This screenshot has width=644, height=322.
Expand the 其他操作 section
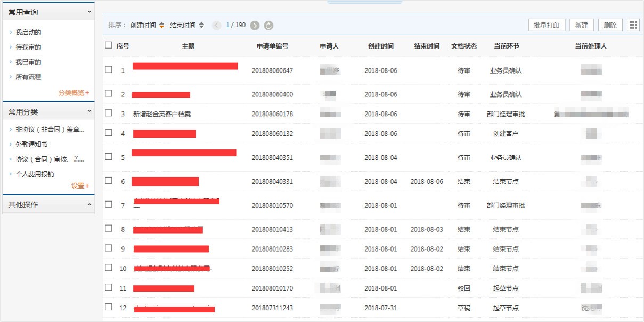tap(89, 205)
